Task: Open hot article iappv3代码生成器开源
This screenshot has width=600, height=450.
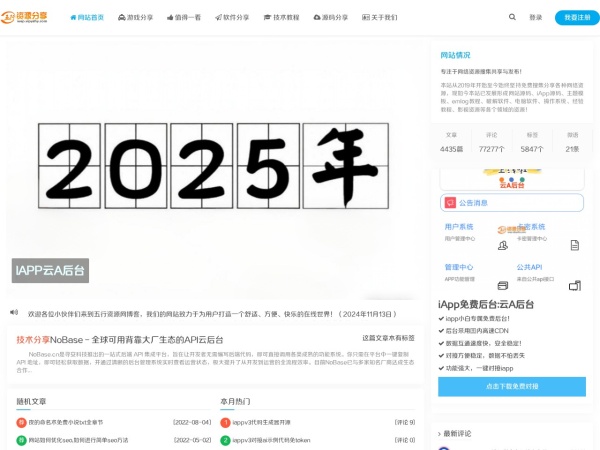Action: coord(261,422)
